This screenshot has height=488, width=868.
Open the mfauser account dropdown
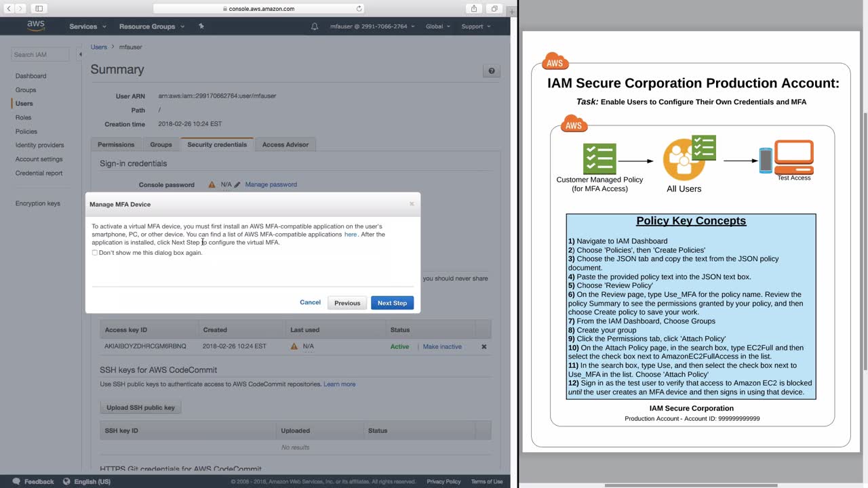[372, 26]
